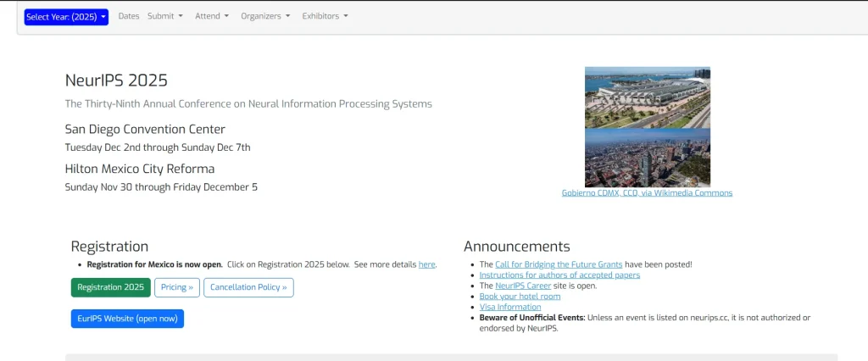
Task: Click the green Registration 2025 button
Action: pyautogui.click(x=110, y=287)
